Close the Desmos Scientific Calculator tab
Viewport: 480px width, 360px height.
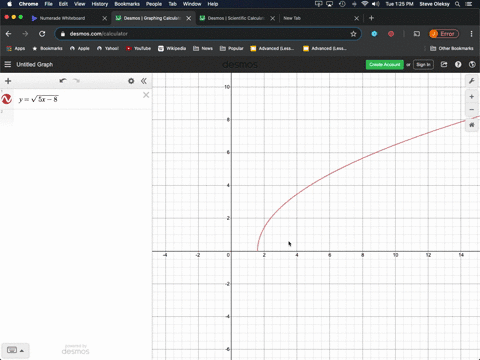273,18
